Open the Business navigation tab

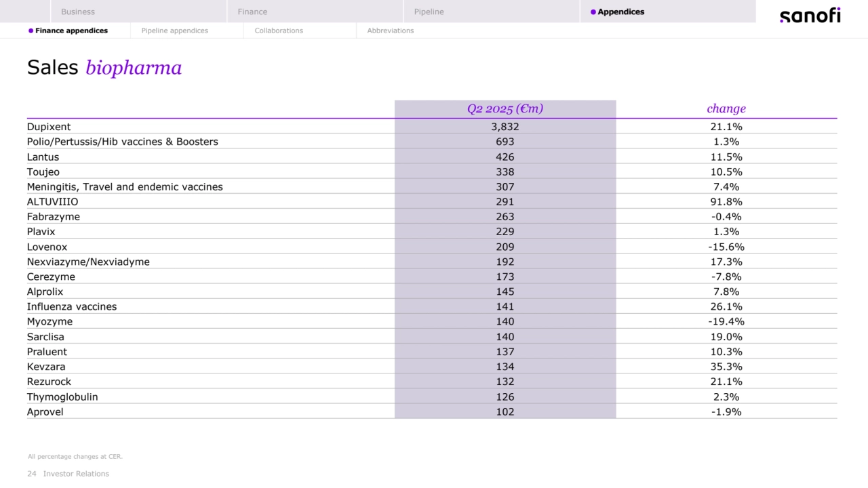(x=138, y=12)
